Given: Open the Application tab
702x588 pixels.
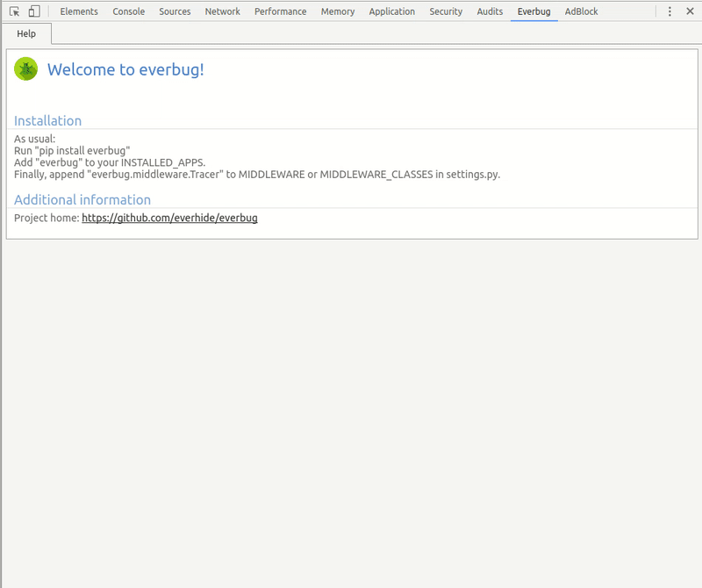Looking at the screenshot, I should (x=391, y=11).
